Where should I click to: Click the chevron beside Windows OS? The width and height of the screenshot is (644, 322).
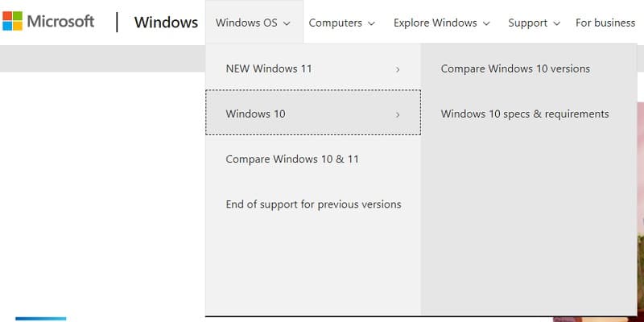click(x=287, y=23)
